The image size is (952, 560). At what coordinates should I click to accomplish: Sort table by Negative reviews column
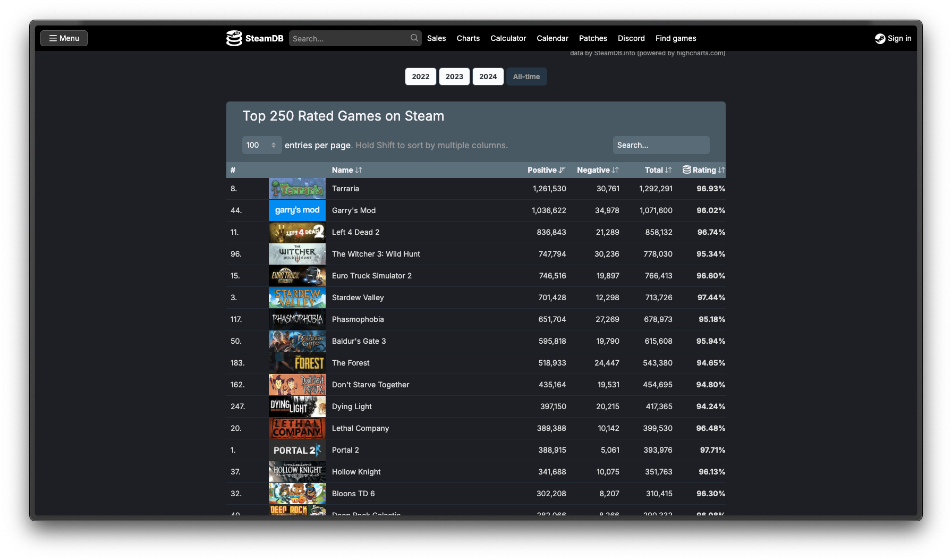598,170
